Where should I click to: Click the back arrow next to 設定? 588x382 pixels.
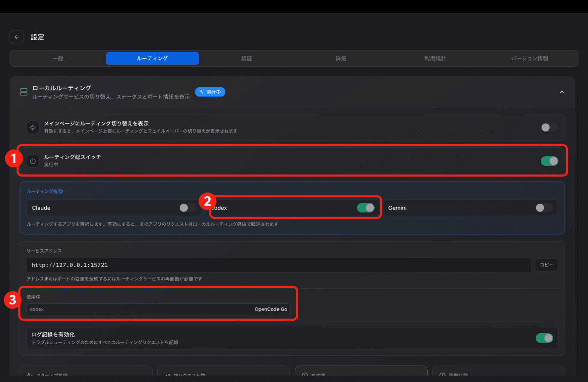[x=17, y=37]
